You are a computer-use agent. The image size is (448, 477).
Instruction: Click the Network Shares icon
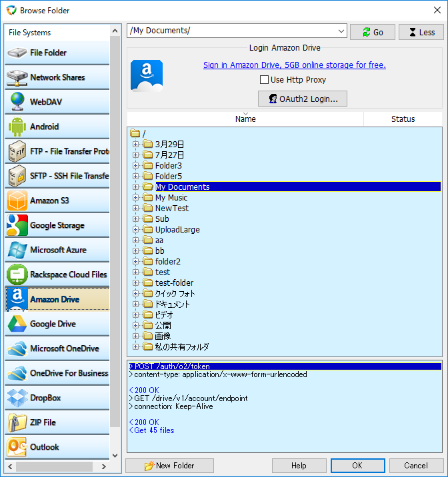(17, 77)
